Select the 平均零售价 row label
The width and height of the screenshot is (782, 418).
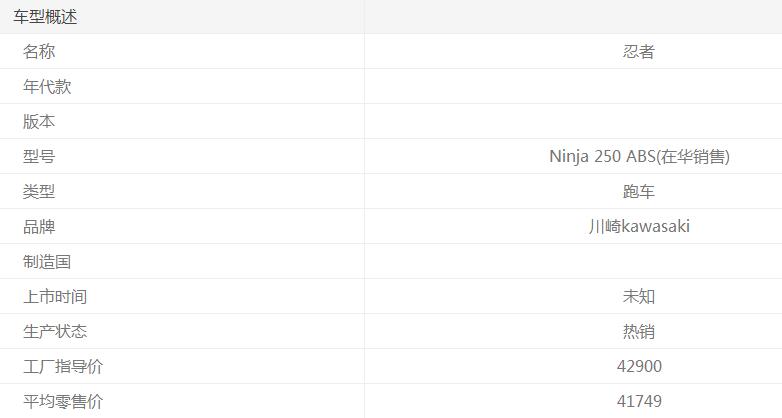click(63, 402)
